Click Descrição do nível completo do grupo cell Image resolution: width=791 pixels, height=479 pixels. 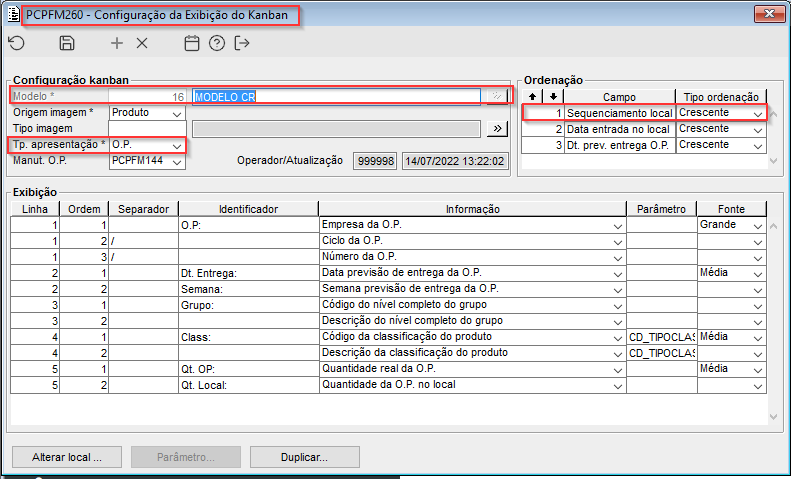pyautogui.click(x=473, y=321)
